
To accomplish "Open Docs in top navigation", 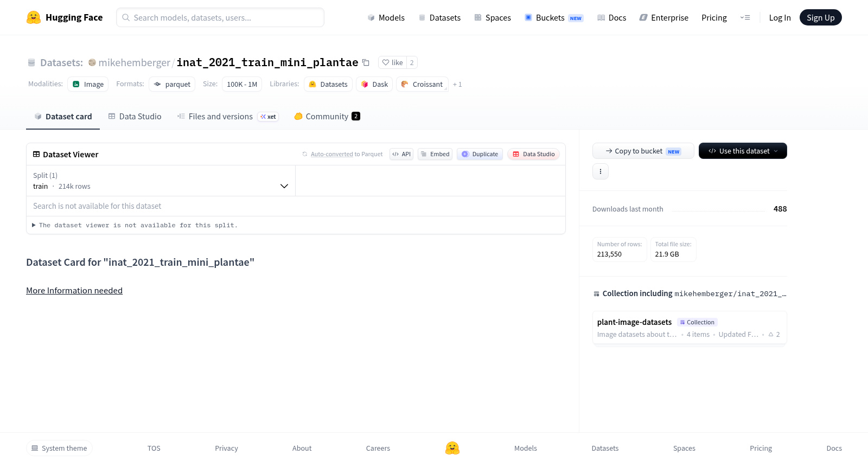I will tap(611, 17).
